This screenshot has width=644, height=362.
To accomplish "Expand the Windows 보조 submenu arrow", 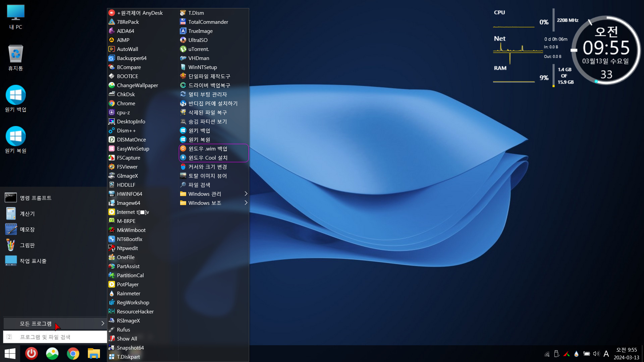I will click(246, 203).
